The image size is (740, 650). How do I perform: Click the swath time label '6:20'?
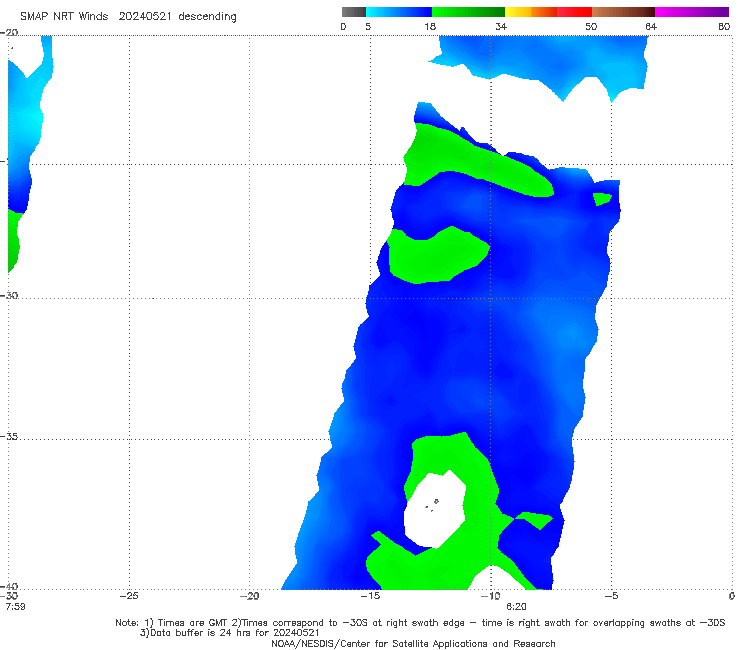coord(516,606)
